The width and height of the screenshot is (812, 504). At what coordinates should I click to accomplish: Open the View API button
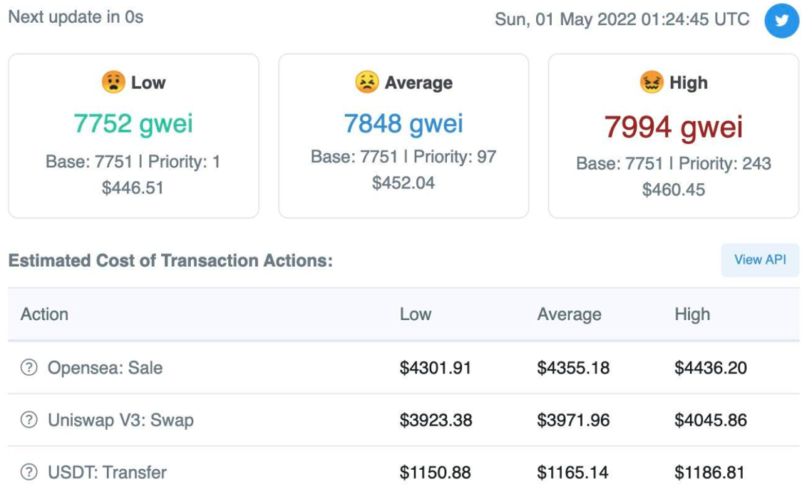coord(760,260)
